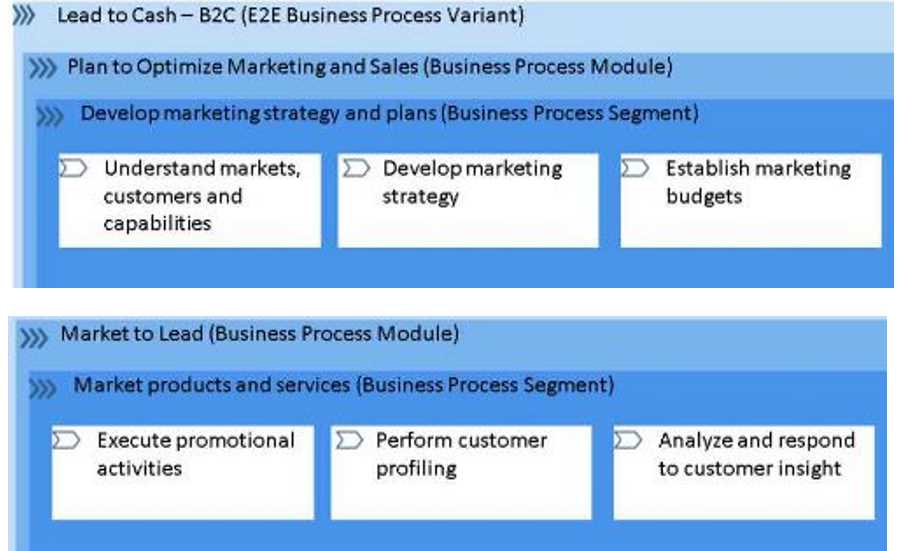Click the arrow icon in Establish marketing budgets box
The image size is (902, 551).
(x=635, y=168)
